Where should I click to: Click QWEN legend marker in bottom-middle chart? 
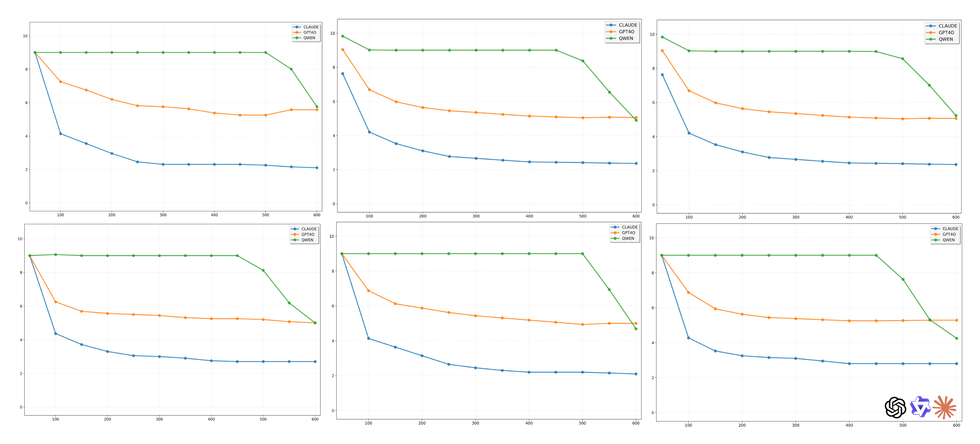tap(615, 238)
